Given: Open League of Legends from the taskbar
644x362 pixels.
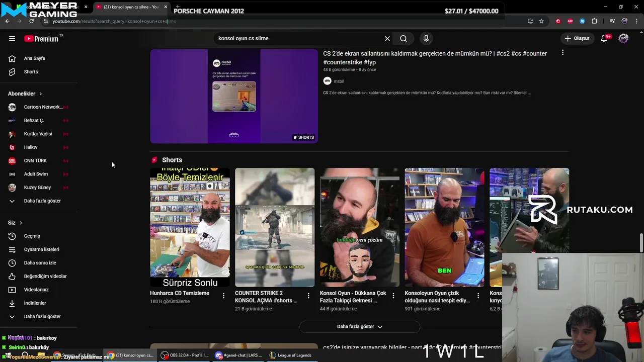Looking at the screenshot, I should coord(290,355).
